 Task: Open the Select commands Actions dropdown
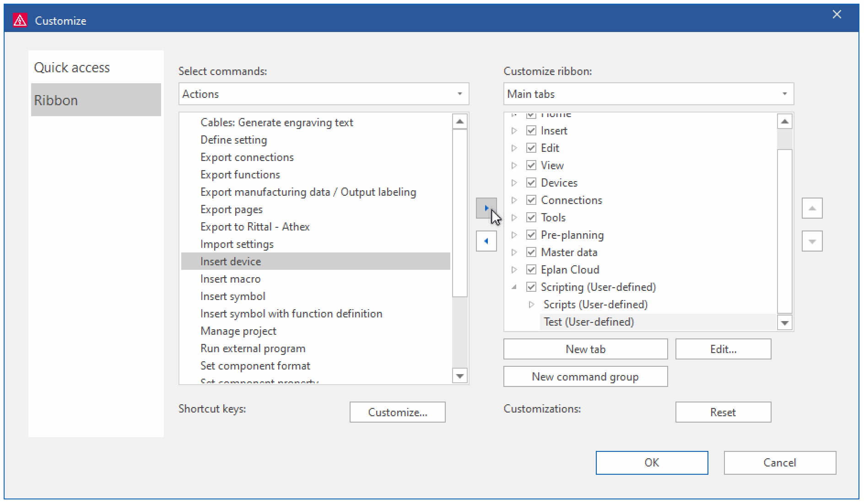click(x=324, y=94)
